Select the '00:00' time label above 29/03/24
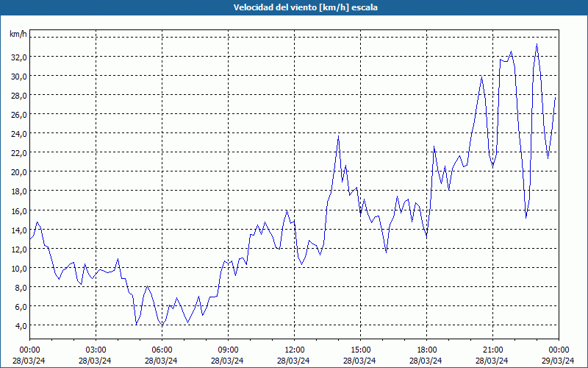Viewport: 588px width, 368px height. coord(559,350)
